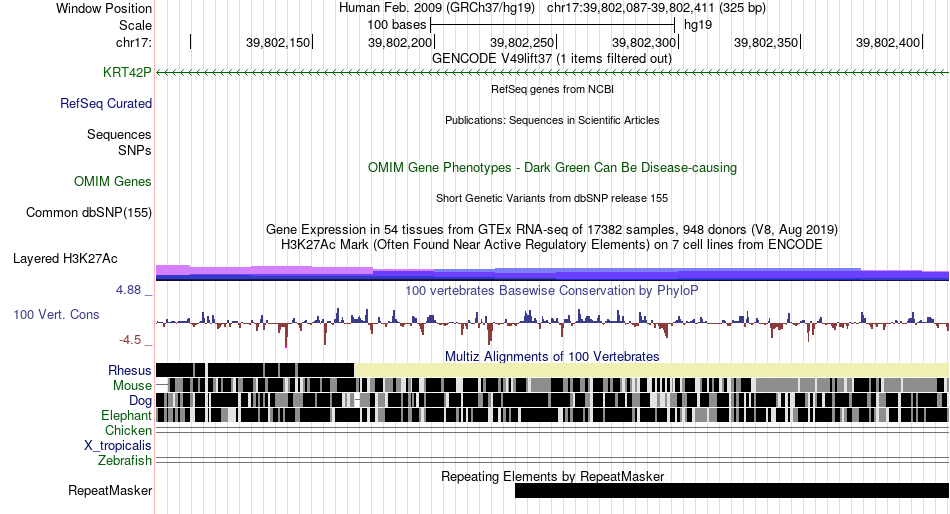The height and width of the screenshot is (514, 950).
Task: Click the H3K27Ac Mark ENCODE track title
Action: point(552,245)
